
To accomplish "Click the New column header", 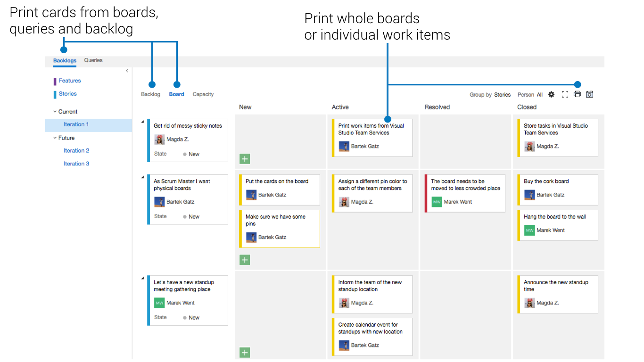I will (245, 107).
